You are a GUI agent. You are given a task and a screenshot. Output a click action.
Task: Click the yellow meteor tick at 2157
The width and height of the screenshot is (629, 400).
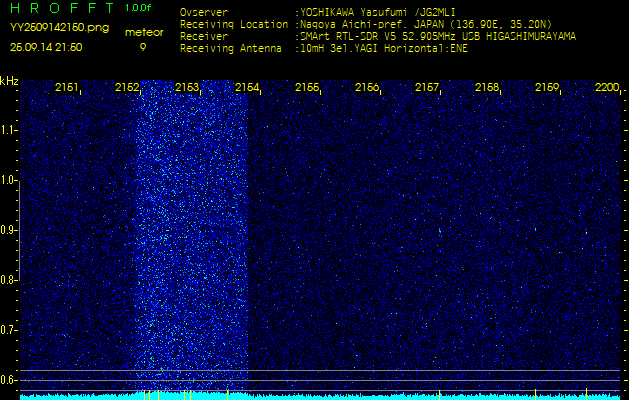pyautogui.click(x=440, y=394)
